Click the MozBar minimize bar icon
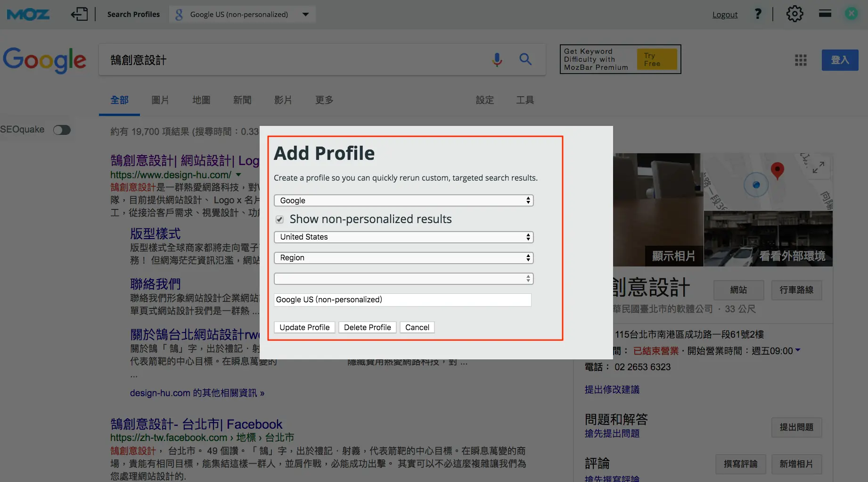 click(x=825, y=13)
